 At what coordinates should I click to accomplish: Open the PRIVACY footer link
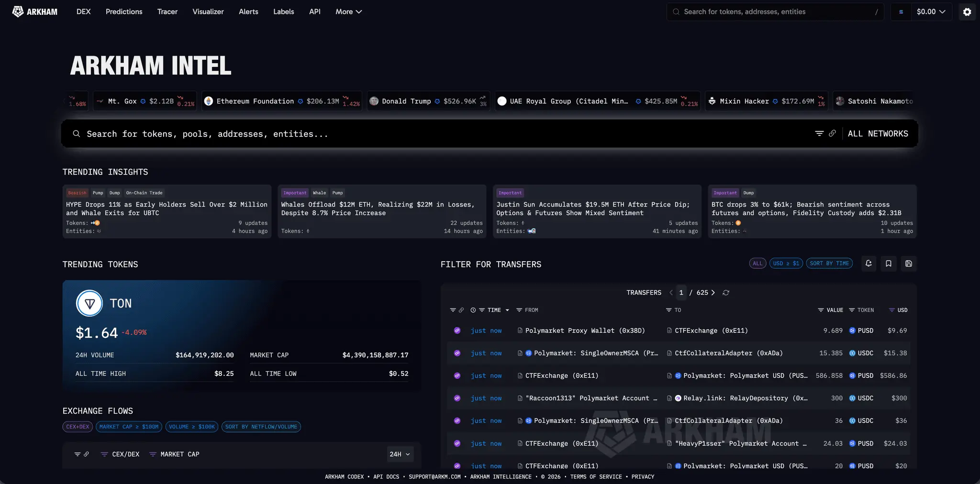pyautogui.click(x=643, y=477)
